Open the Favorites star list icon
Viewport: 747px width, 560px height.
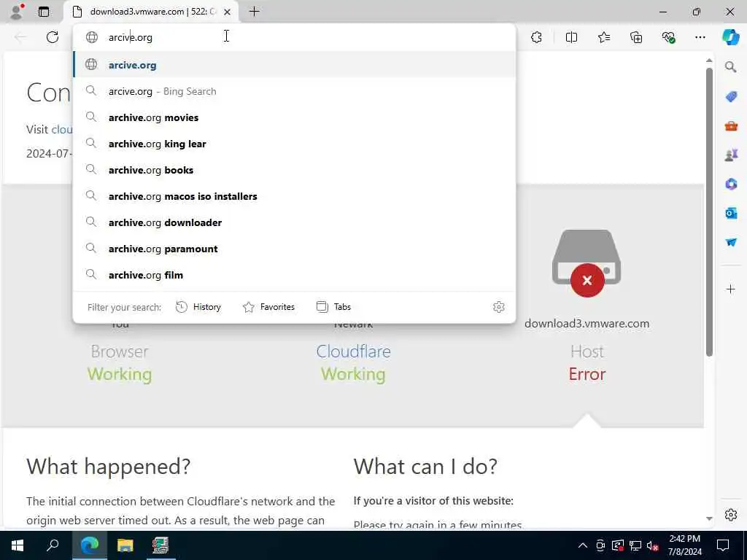pos(603,37)
